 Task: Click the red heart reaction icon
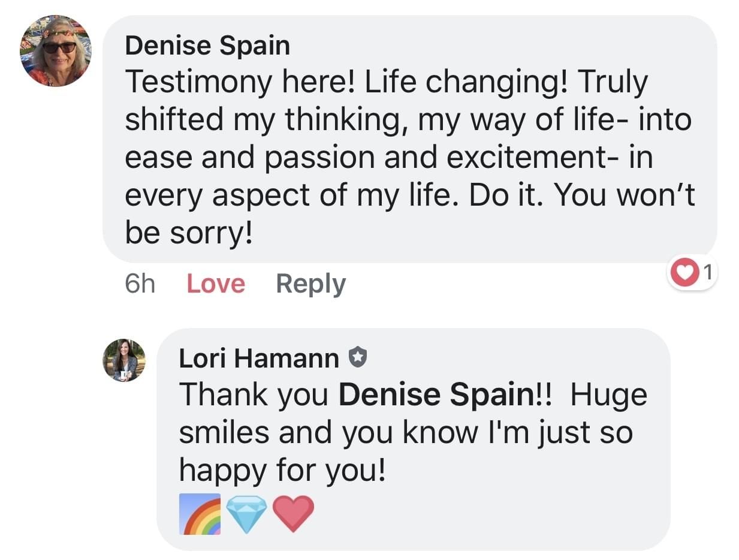(x=684, y=274)
